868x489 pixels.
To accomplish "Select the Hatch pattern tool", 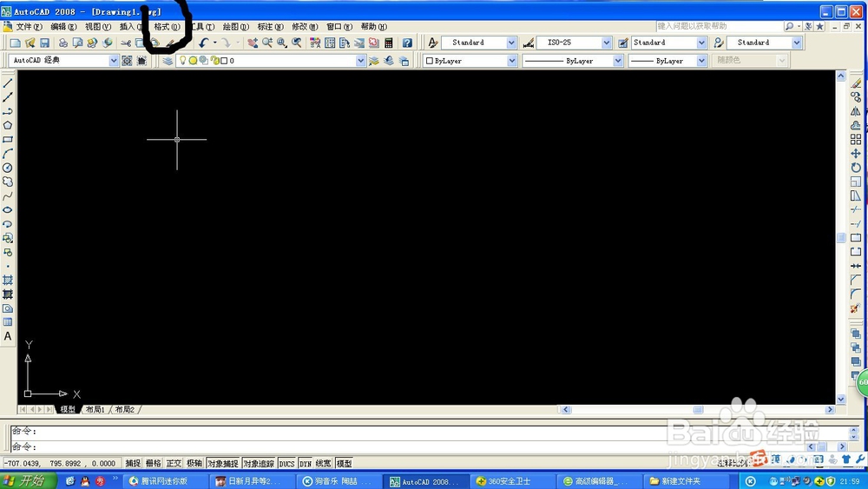I will [8, 281].
